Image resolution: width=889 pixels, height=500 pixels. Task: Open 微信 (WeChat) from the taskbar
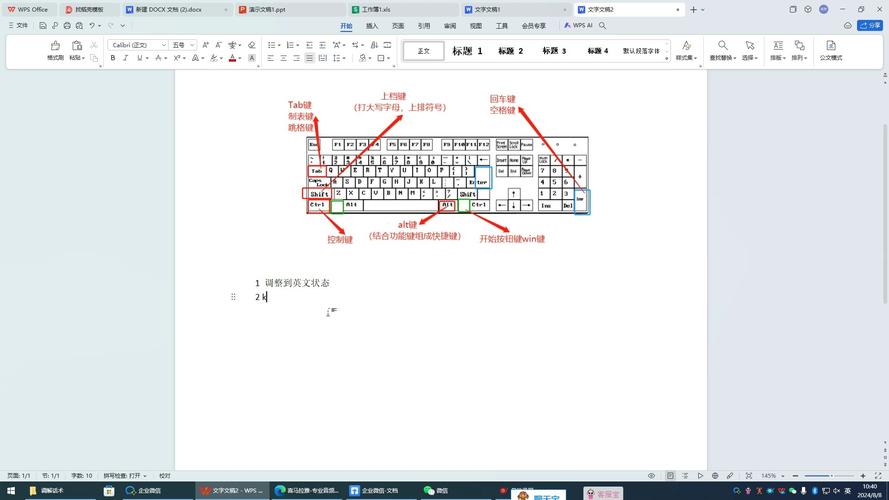tap(436, 491)
